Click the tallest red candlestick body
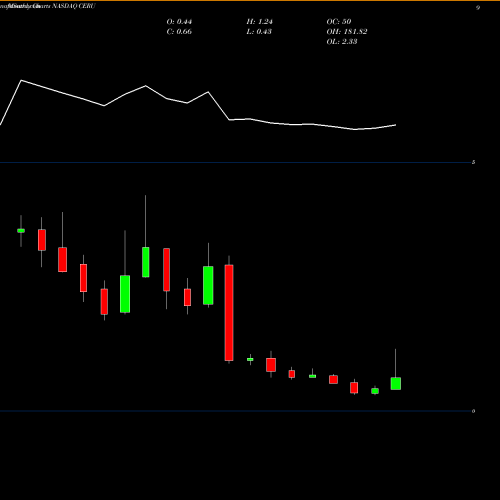 point(229,313)
